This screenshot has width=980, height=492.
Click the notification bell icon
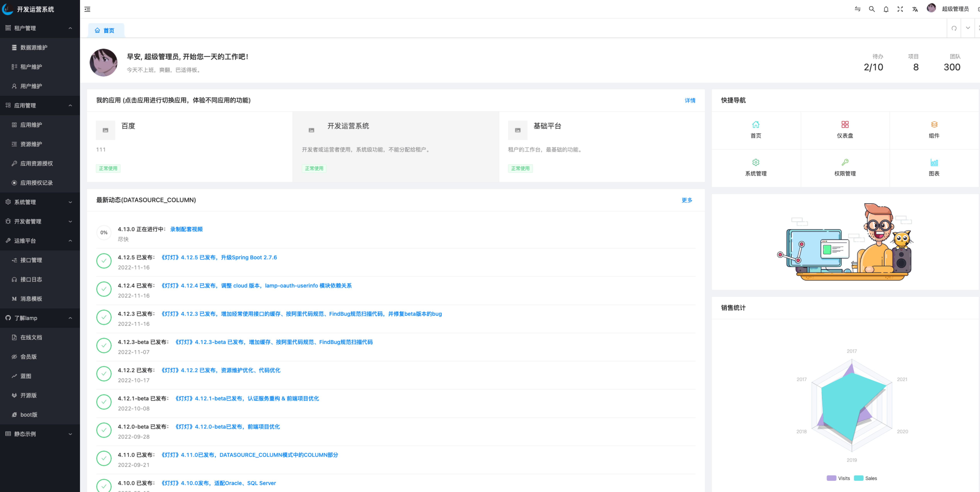tap(886, 9)
